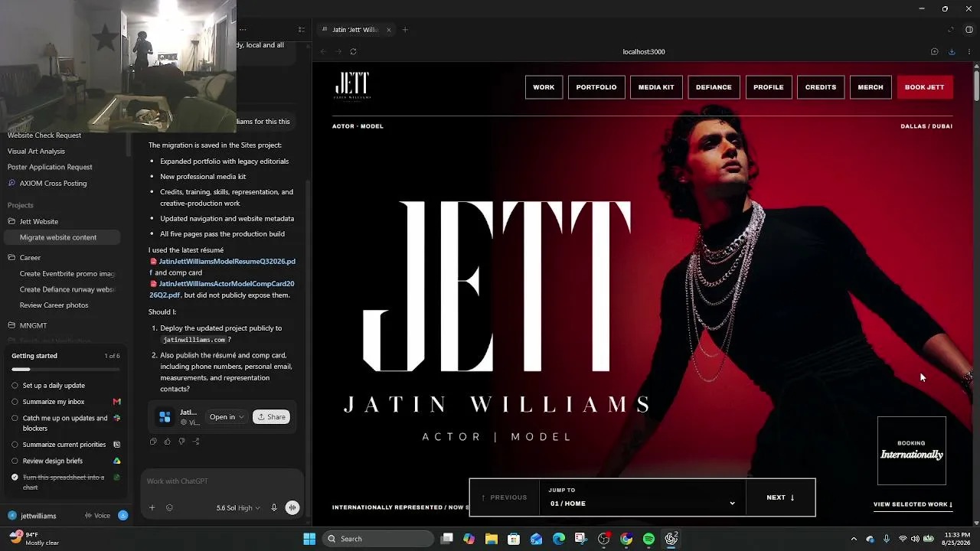Click the jettwilliams profile avatar
This screenshot has width=980, height=551.
(12, 516)
